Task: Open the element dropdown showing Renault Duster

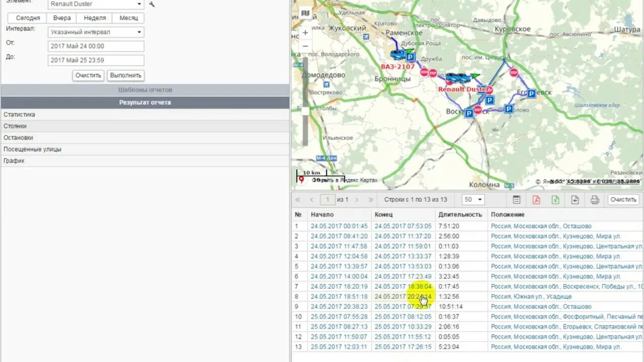Action: tap(96, 4)
